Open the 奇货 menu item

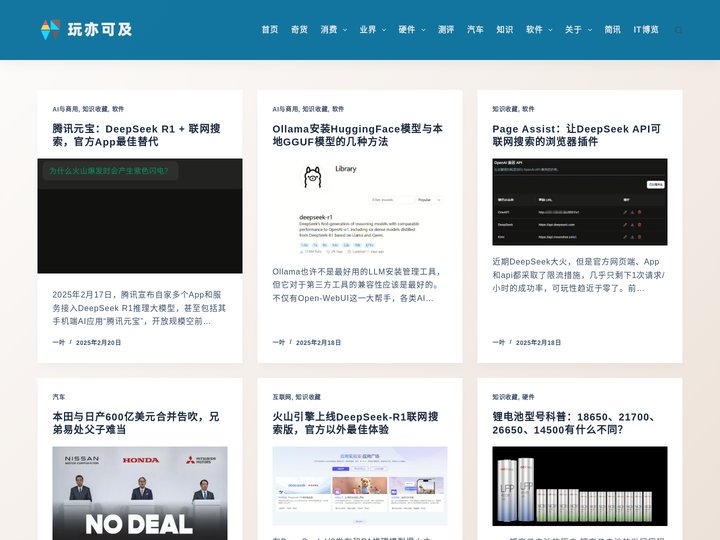pos(299,30)
